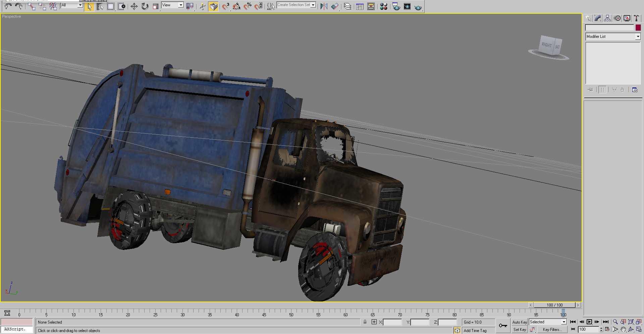The image size is (644, 334).
Task: Select the Move tool in toolbar
Action: click(x=134, y=6)
